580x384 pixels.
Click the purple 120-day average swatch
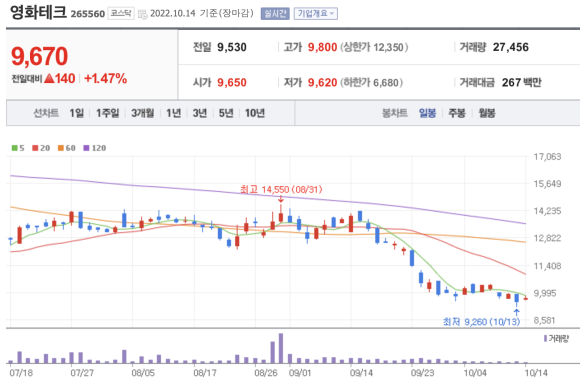tap(86, 148)
